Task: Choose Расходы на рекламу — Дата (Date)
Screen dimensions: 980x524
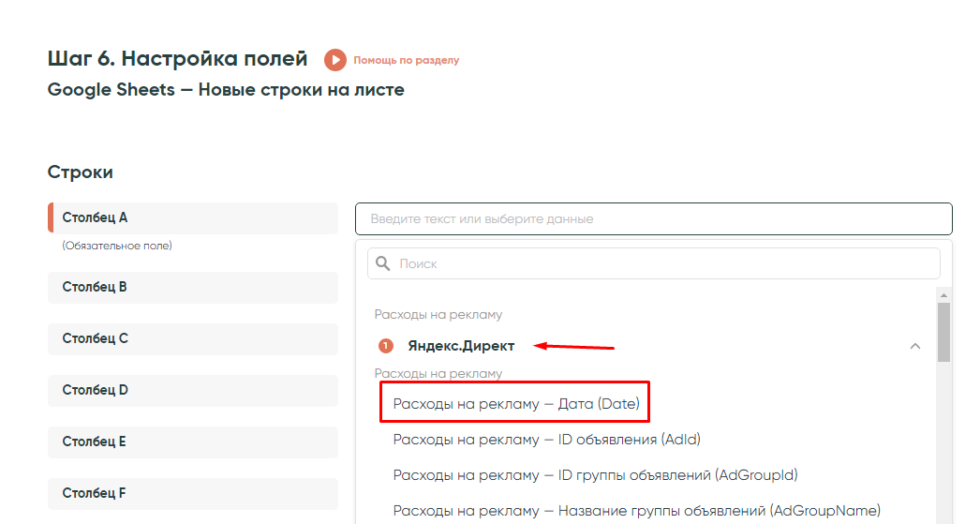Action: pos(515,404)
